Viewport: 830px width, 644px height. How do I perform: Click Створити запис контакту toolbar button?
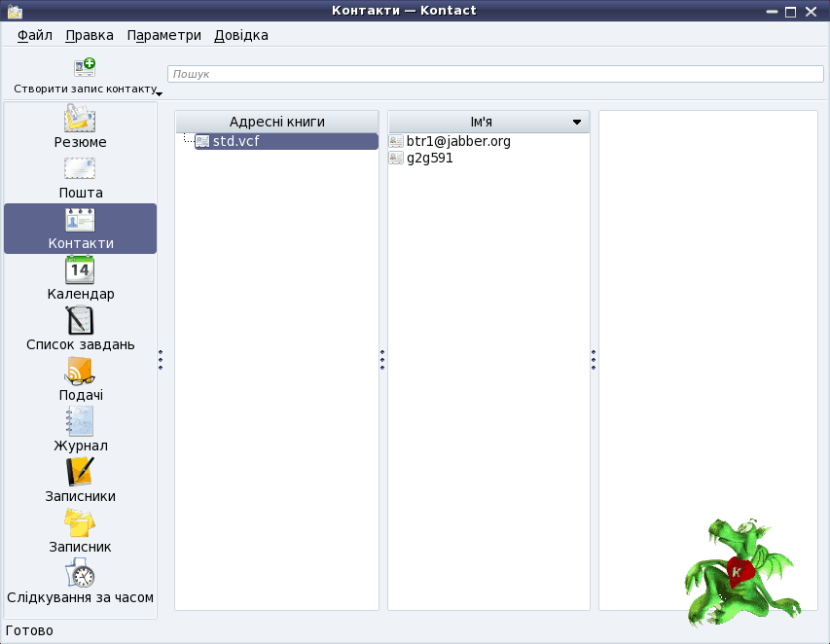coord(84,76)
